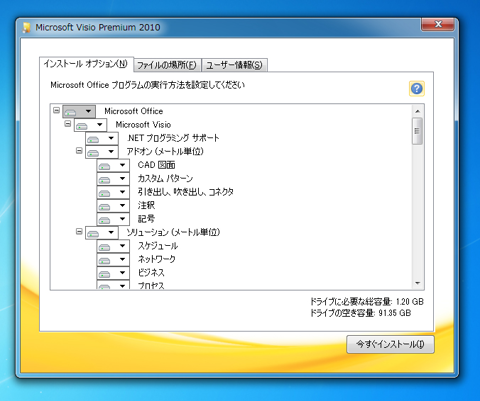Open install dropdown for 記号
480x401 pixels.
(113, 219)
